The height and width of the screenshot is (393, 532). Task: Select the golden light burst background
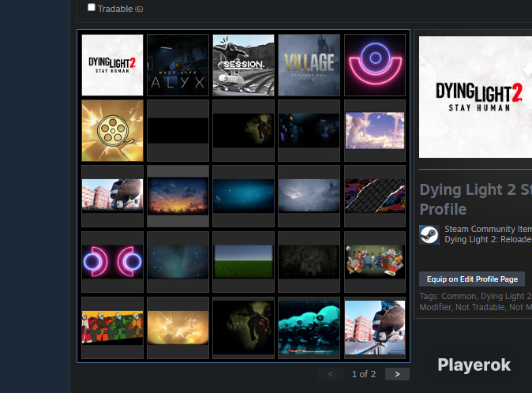tap(178, 327)
